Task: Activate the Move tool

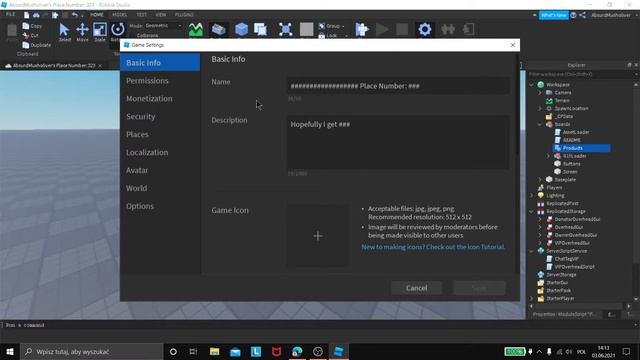Action: pos(82,32)
